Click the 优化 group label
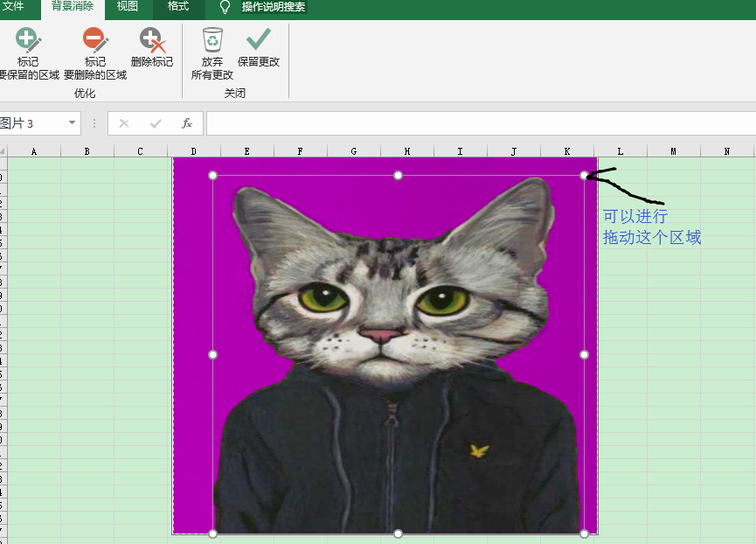Screen dimensions: 756x544 (x=85, y=93)
